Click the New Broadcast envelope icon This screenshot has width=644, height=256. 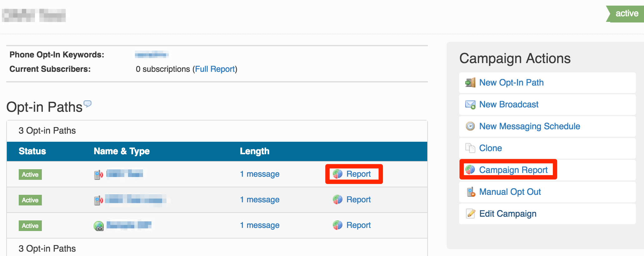pyautogui.click(x=470, y=105)
